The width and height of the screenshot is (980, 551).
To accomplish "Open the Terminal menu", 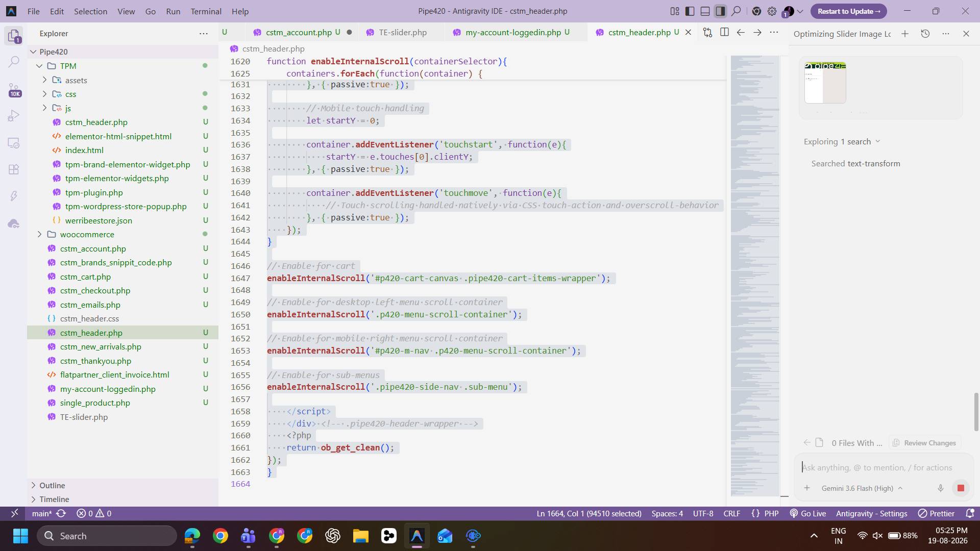I will pyautogui.click(x=206, y=11).
